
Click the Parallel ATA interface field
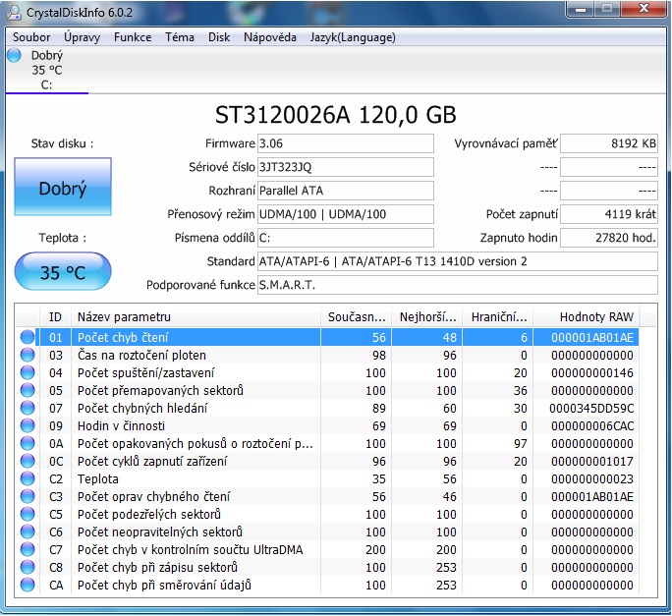point(346,191)
